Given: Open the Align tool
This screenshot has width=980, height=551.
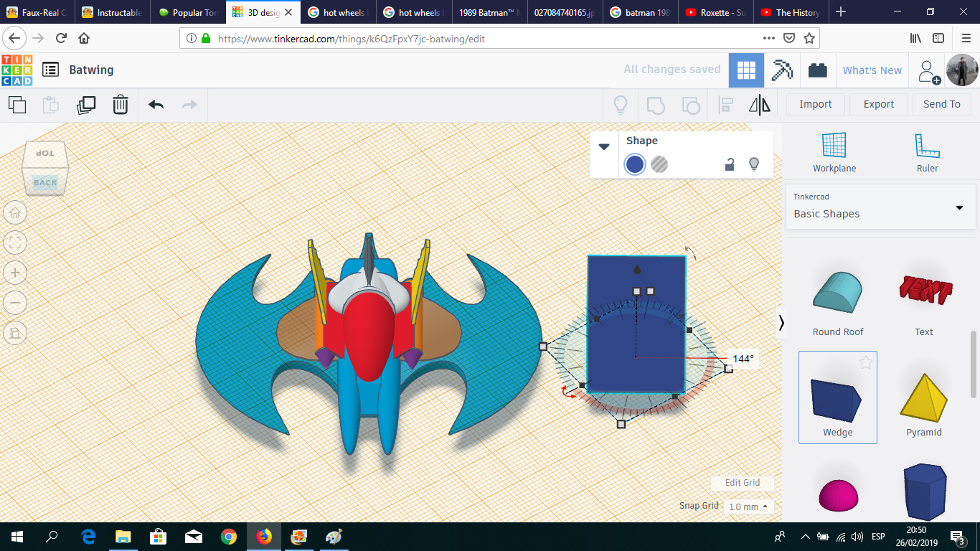Looking at the screenshot, I should pos(725,105).
